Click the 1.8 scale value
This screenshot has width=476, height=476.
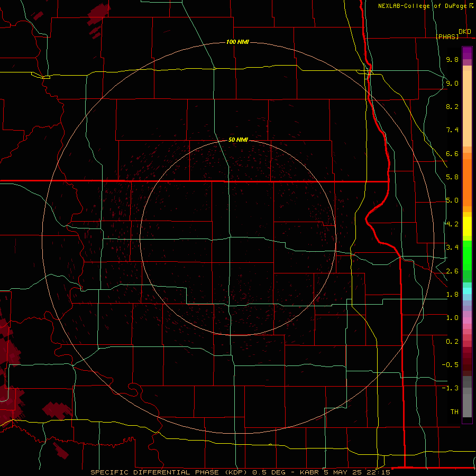[x=452, y=295]
